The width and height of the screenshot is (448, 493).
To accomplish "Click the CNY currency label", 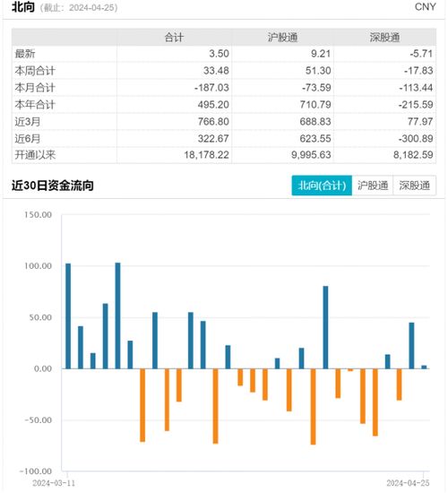I will (425, 7).
